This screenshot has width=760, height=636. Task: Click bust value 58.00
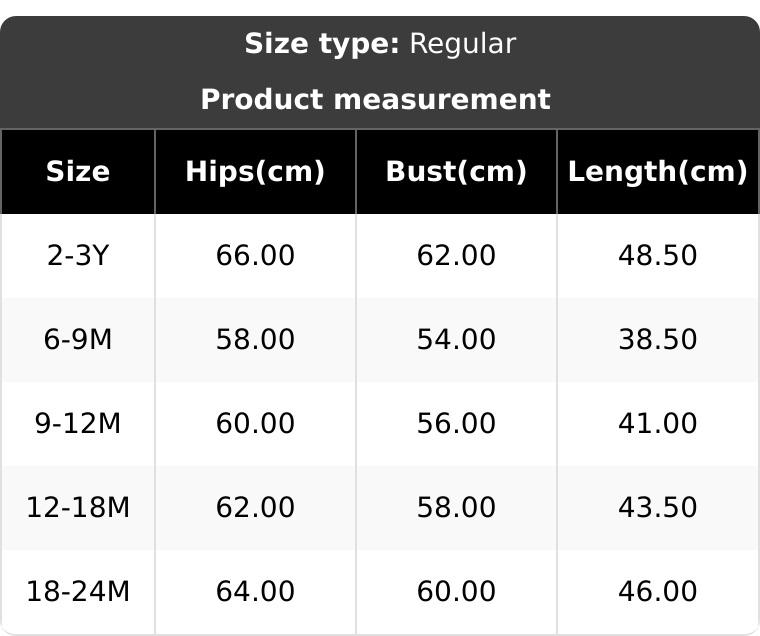(456, 508)
